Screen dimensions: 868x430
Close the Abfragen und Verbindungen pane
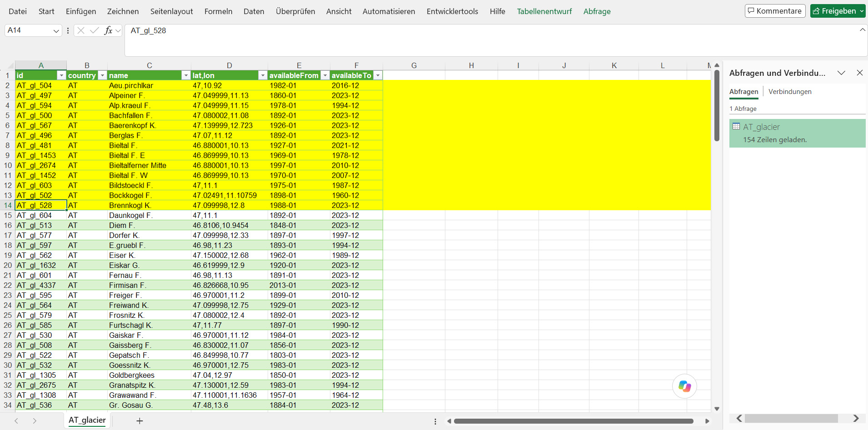(x=860, y=73)
